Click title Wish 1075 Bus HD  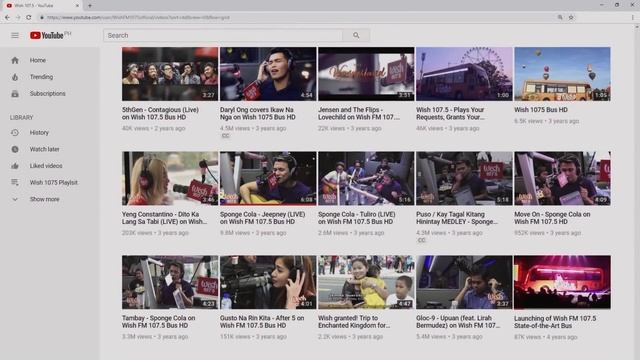tap(541, 110)
